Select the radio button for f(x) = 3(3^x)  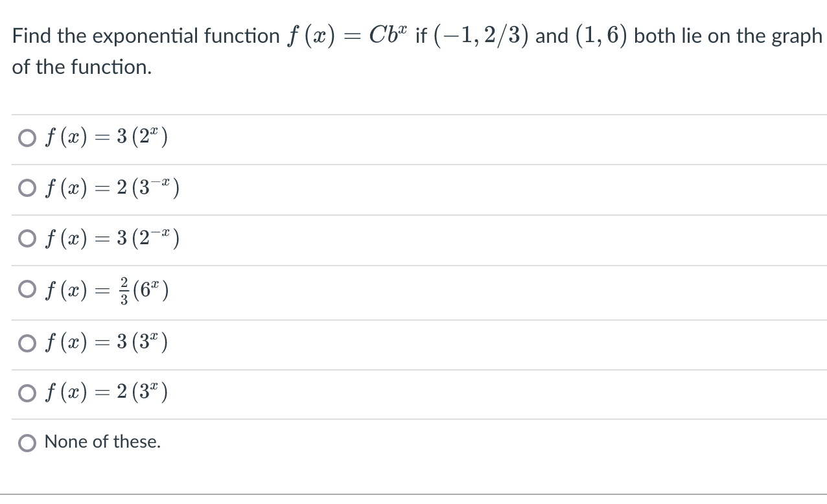click(27, 342)
